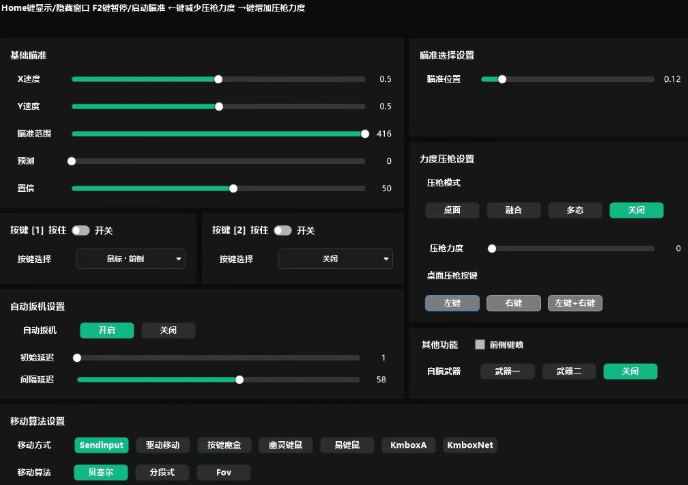Click the 置信 slider handle
Screen dimensions: 688x485
click(x=233, y=188)
